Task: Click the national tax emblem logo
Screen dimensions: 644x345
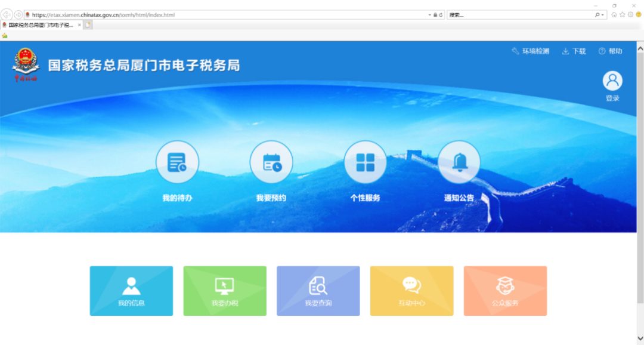Action: (26, 64)
